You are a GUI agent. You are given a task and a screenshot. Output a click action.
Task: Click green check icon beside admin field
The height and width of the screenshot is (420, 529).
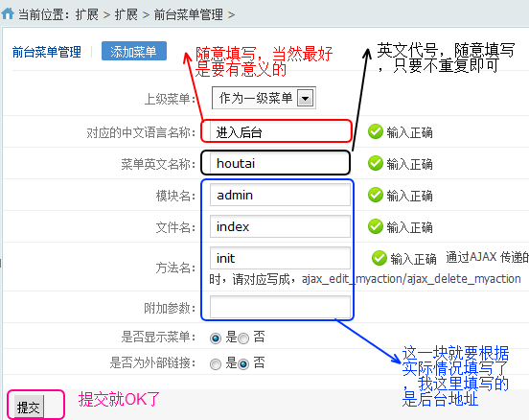(x=375, y=195)
